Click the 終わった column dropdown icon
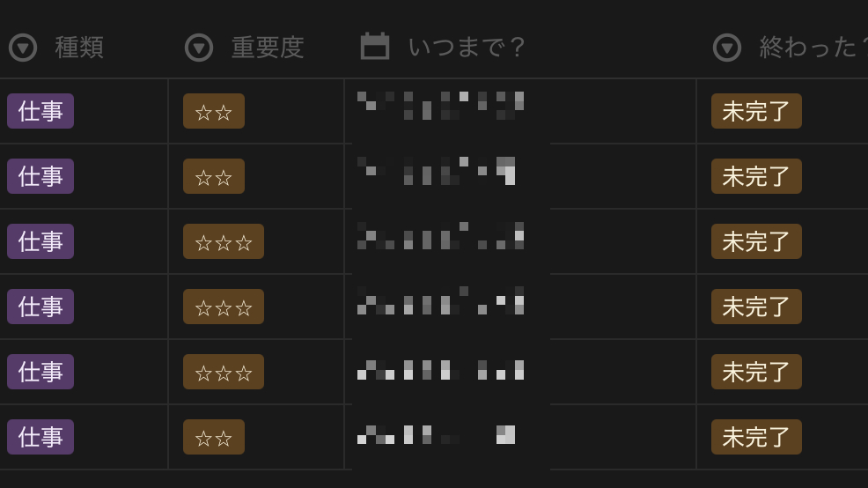This screenshot has width=868, height=488. point(727,48)
